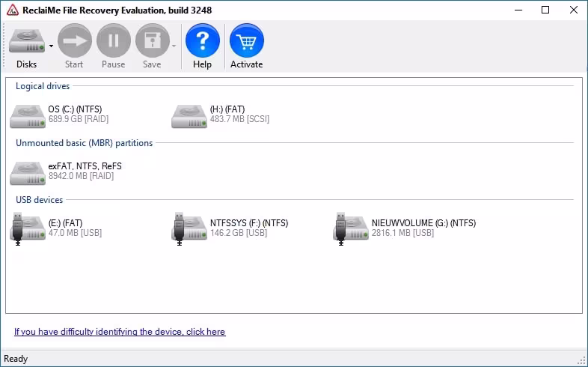The width and height of the screenshot is (588, 367).
Task: Click the 'USB devices' group header
Action: tap(40, 200)
